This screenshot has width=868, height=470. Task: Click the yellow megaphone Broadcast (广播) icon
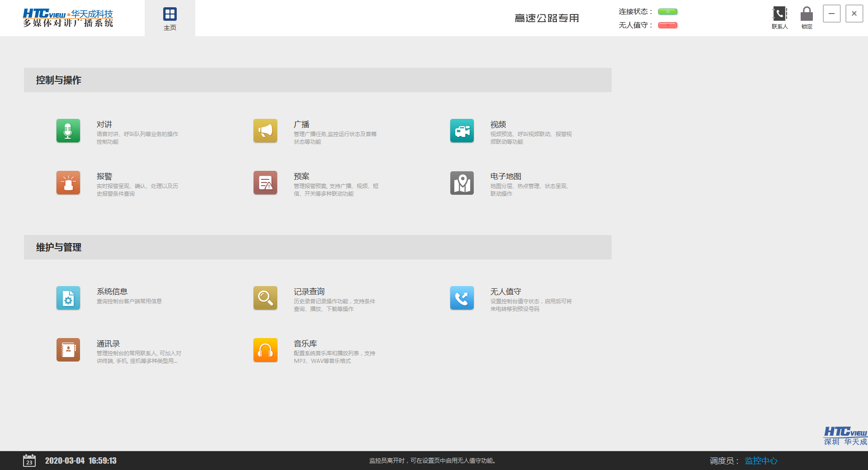pos(265,131)
